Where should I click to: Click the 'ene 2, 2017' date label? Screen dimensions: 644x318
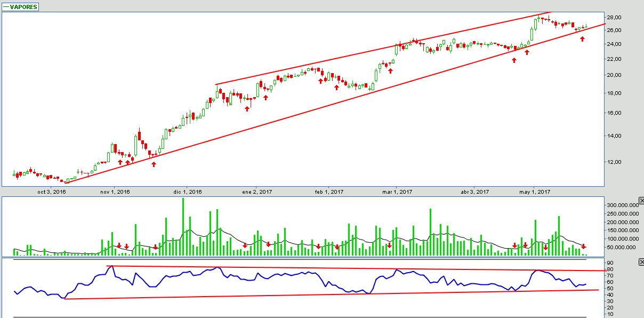point(257,192)
